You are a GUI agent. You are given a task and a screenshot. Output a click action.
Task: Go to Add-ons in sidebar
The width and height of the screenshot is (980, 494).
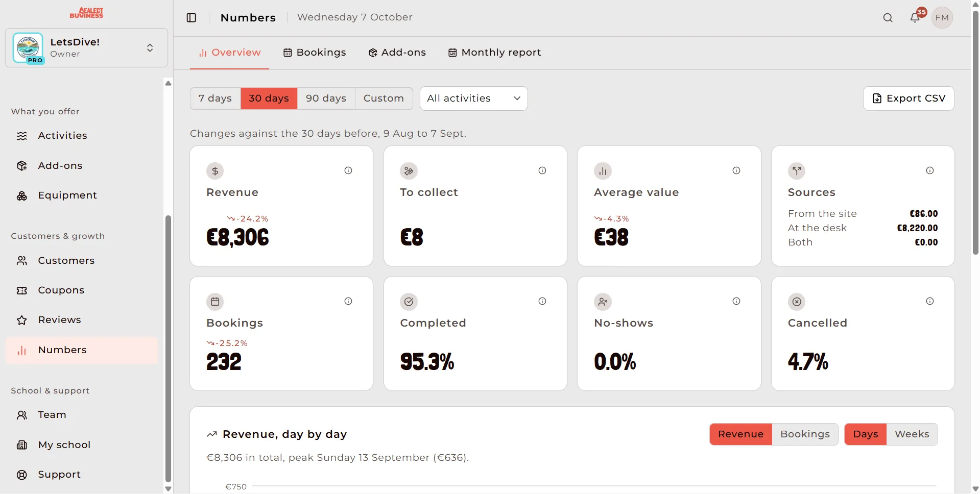point(82,166)
